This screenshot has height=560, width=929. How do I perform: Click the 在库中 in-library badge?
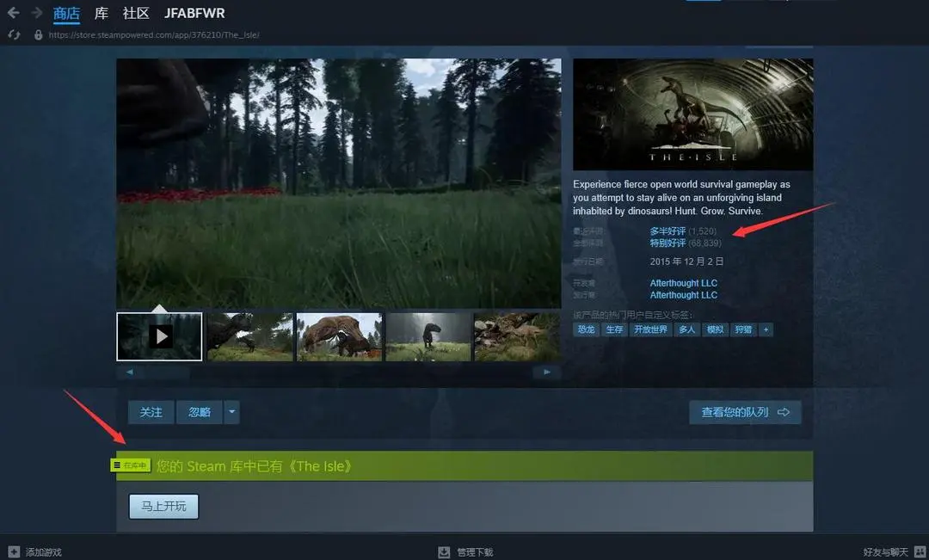coord(131,465)
